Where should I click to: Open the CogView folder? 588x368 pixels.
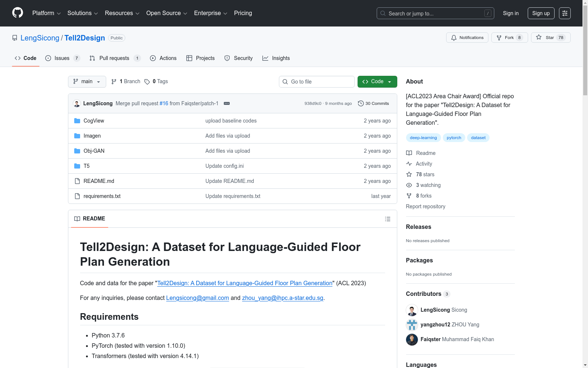click(94, 121)
